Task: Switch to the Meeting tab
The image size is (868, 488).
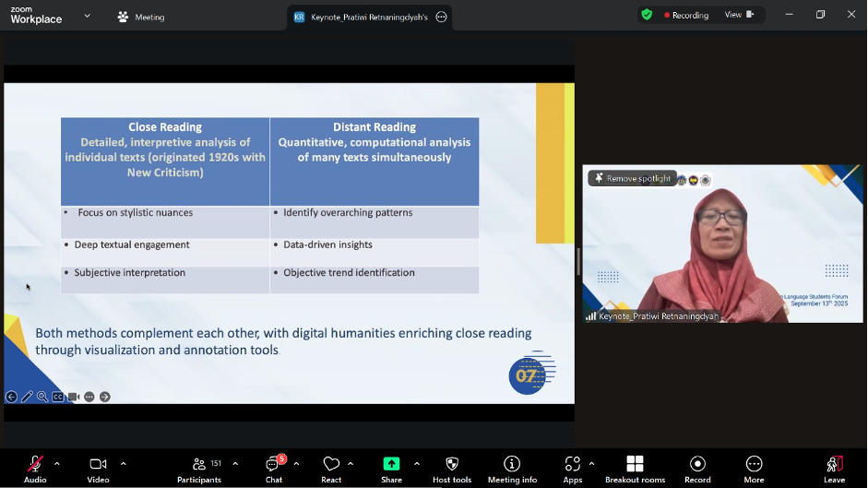Action: [x=141, y=17]
